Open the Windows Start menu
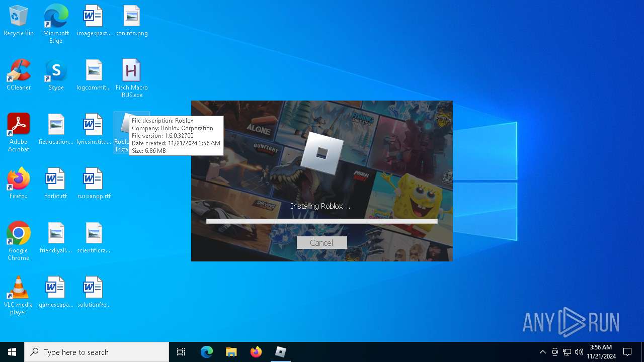Screen dimensions: 644x362 point(12,352)
